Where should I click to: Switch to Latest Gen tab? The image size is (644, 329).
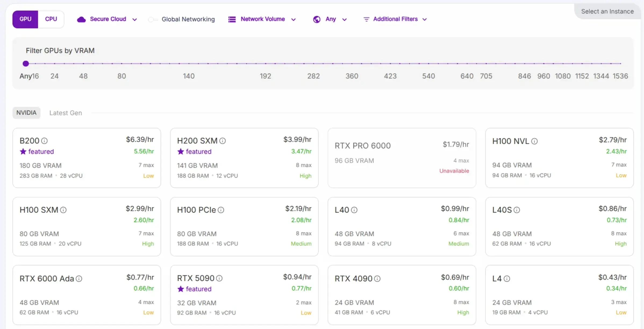click(x=66, y=113)
